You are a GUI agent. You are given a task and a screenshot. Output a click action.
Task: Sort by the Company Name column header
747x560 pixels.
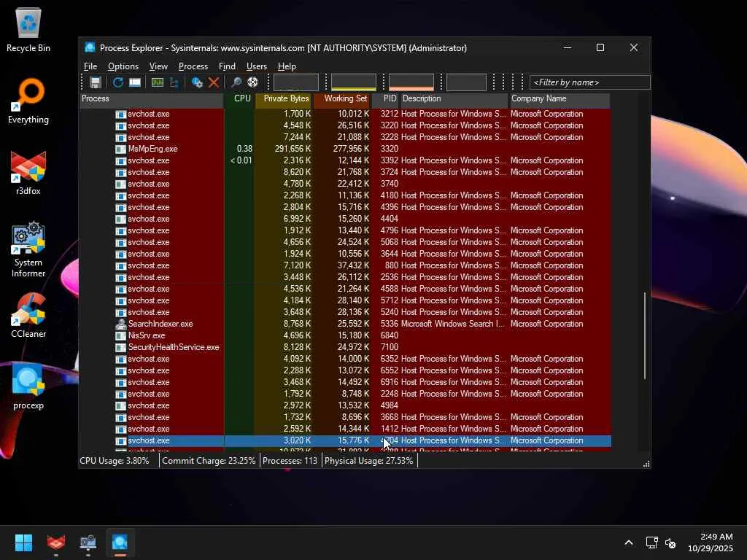click(x=560, y=98)
